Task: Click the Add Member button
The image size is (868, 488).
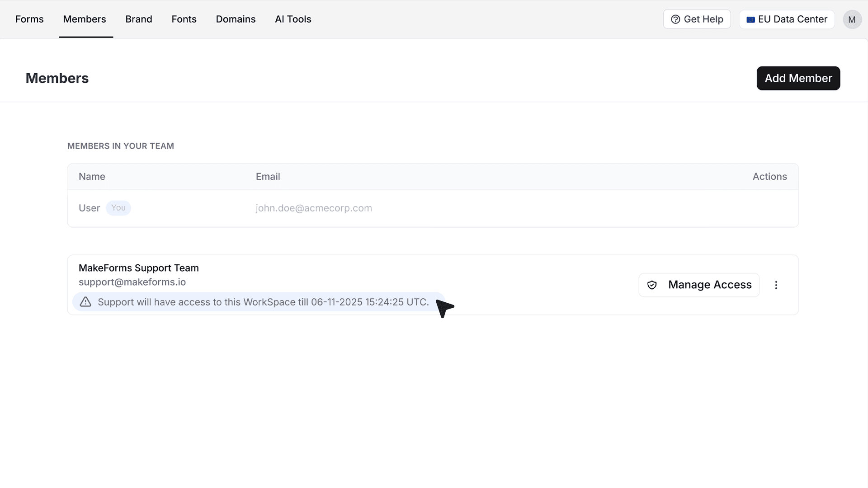Action: tap(798, 78)
